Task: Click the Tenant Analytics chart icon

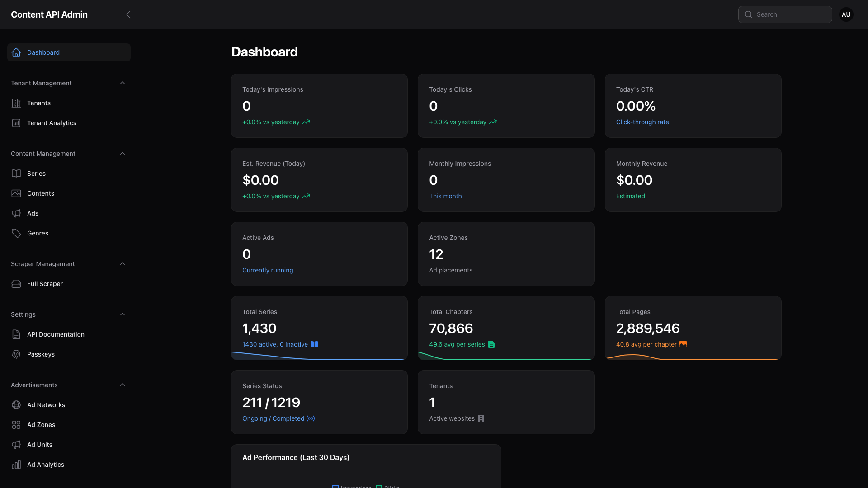Action: pos(16,123)
